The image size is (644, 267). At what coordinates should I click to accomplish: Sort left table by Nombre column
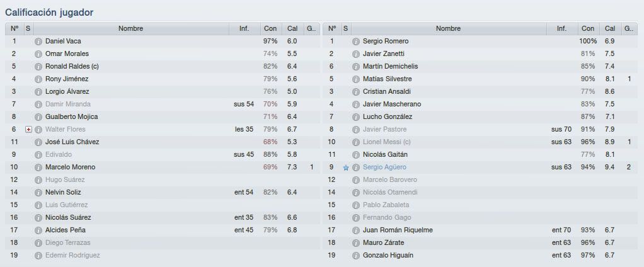(x=131, y=29)
